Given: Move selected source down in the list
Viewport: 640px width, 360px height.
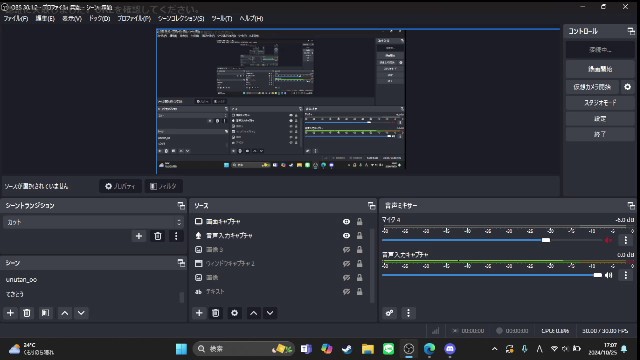Looking at the screenshot, I should click(x=270, y=313).
